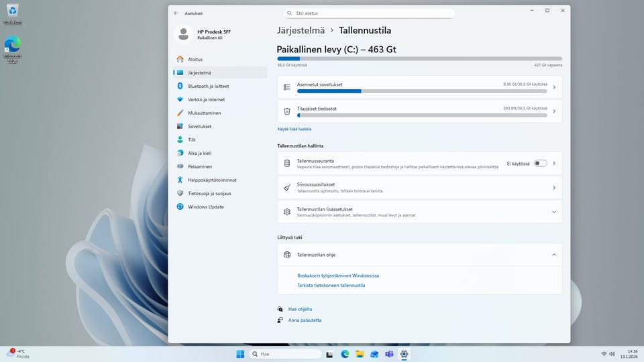Viewport: 644px width, 362px height.
Task: Open File Explorer from the taskbar
Action: [360, 354]
